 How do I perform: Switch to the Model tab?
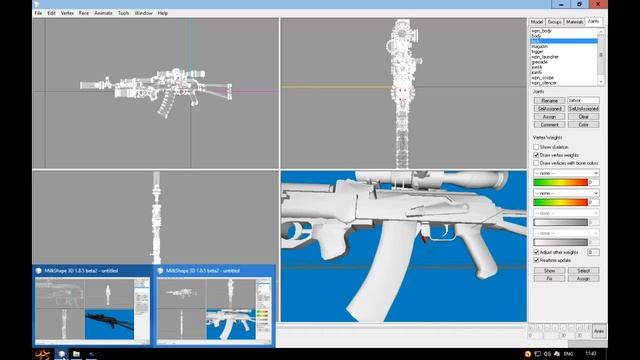click(x=537, y=22)
